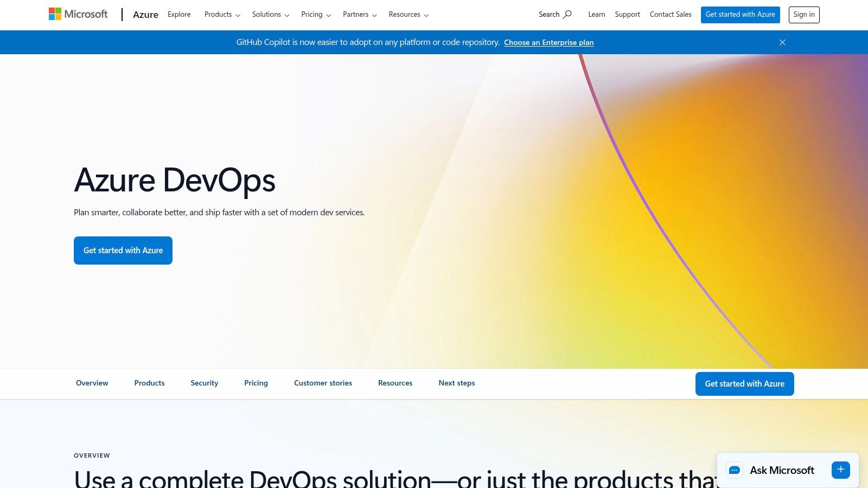Expand Ask Microsoft with plus button
This screenshot has height=488, width=868.
coord(840,470)
